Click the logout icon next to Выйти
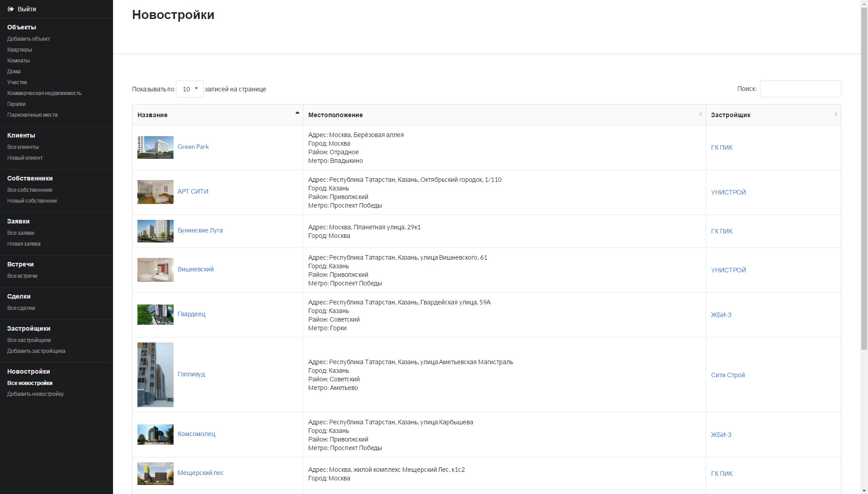 point(11,9)
